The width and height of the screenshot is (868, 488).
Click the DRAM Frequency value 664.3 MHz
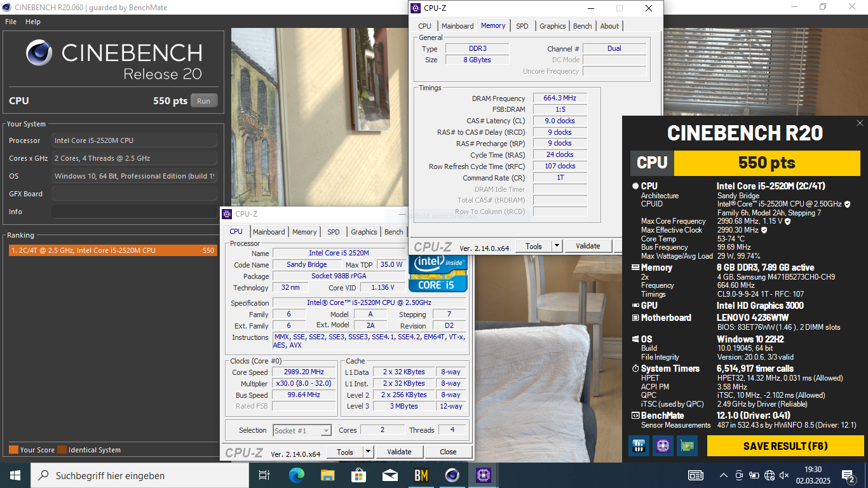click(x=560, y=98)
